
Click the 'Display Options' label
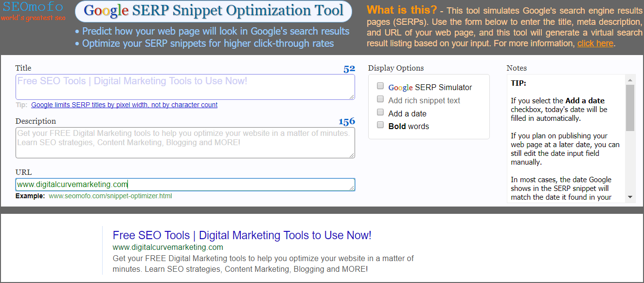coord(396,68)
